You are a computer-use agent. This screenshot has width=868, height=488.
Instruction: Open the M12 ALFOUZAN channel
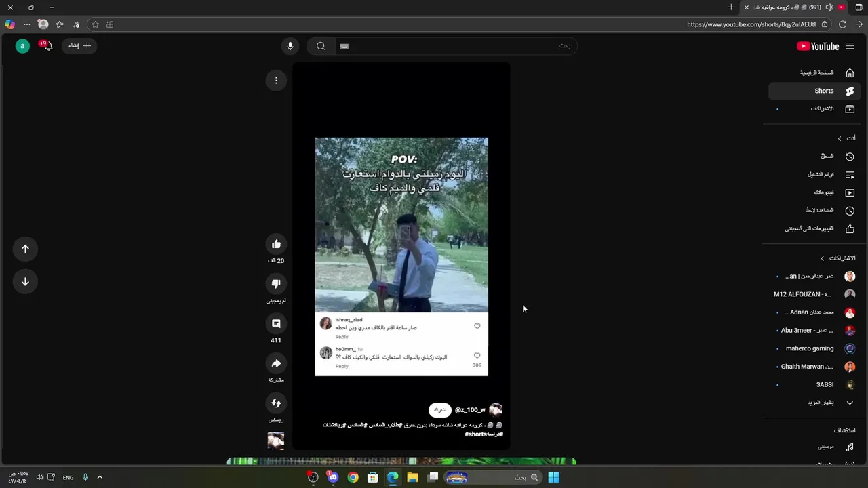click(x=815, y=294)
